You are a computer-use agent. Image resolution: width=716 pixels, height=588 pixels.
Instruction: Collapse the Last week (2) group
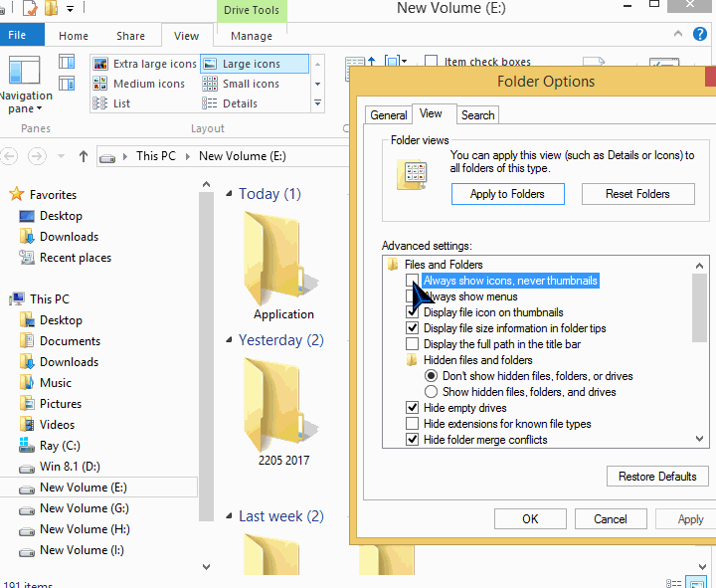230,516
